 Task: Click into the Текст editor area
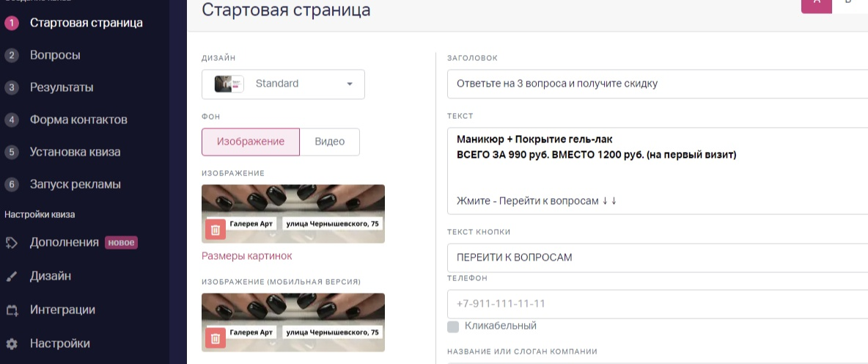tap(657, 171)
